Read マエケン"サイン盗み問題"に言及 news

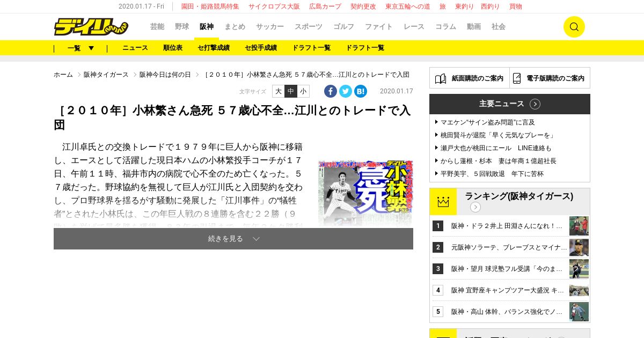488,122
